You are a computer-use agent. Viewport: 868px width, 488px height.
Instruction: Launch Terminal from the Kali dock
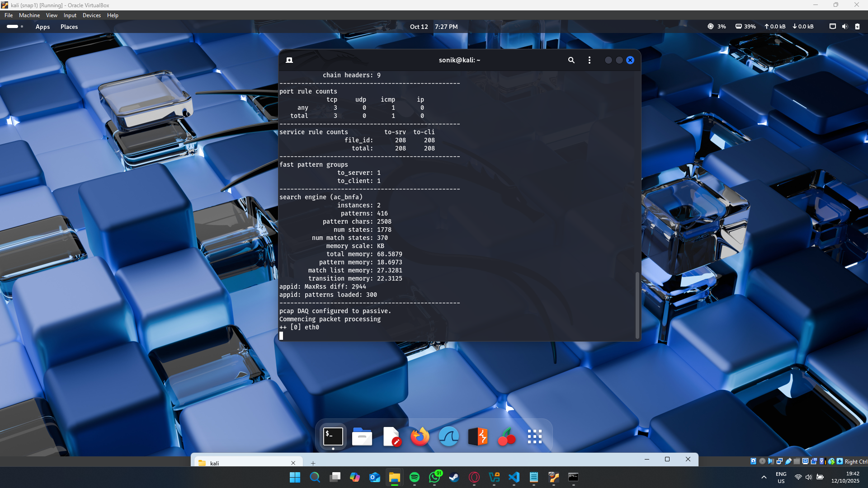[x=333, y=437]
